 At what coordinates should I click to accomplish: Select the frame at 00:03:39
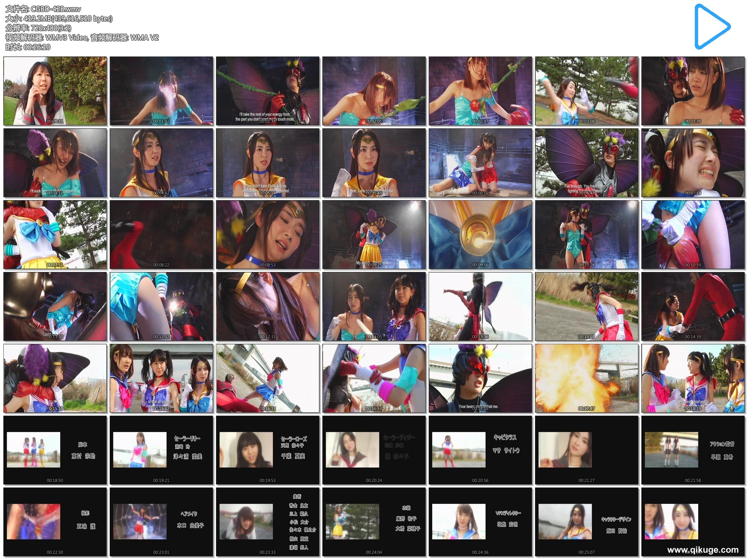[693, 91]
